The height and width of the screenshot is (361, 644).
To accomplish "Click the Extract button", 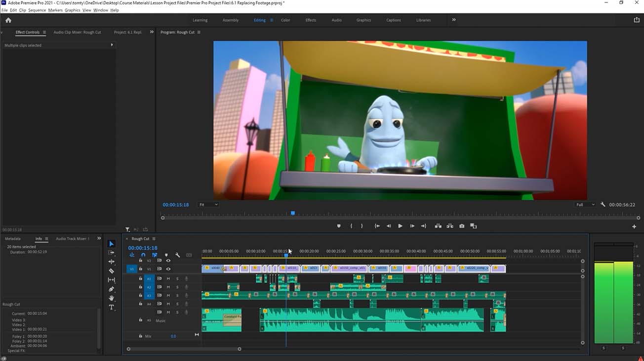I will coord(450,226).
